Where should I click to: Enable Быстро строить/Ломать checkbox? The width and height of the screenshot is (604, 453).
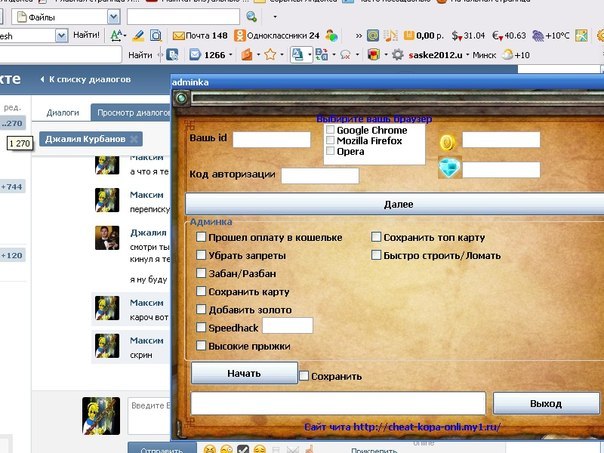tap(376, 255)
